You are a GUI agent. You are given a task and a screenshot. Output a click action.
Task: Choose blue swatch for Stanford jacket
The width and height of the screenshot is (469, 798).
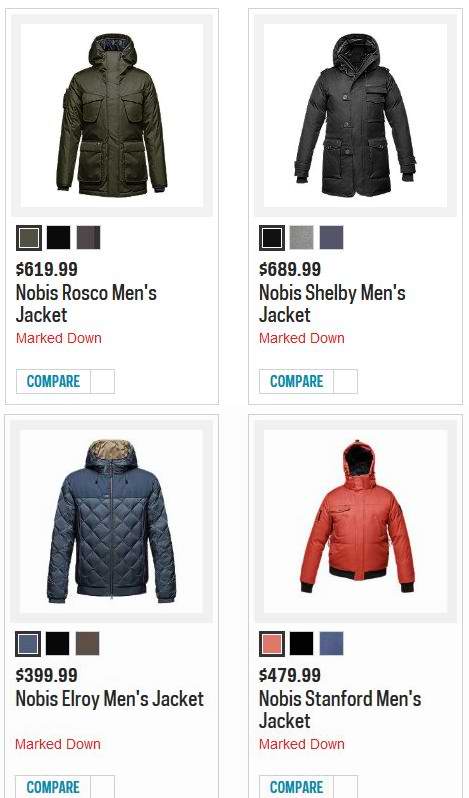[x=332, y=643]
